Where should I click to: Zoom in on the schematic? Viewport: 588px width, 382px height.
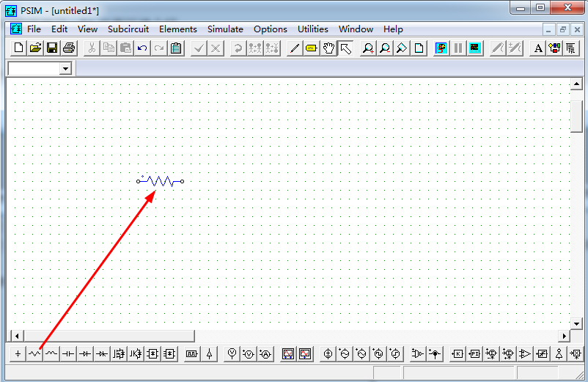tap(368, 48)
